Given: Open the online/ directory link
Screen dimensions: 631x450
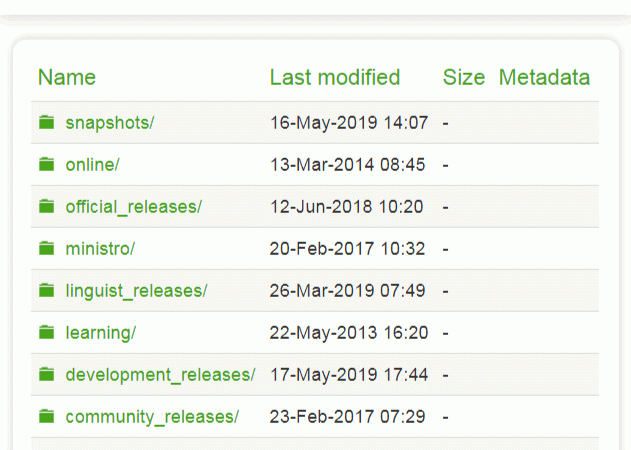Looking at the screenshot, I should [92, 165].
